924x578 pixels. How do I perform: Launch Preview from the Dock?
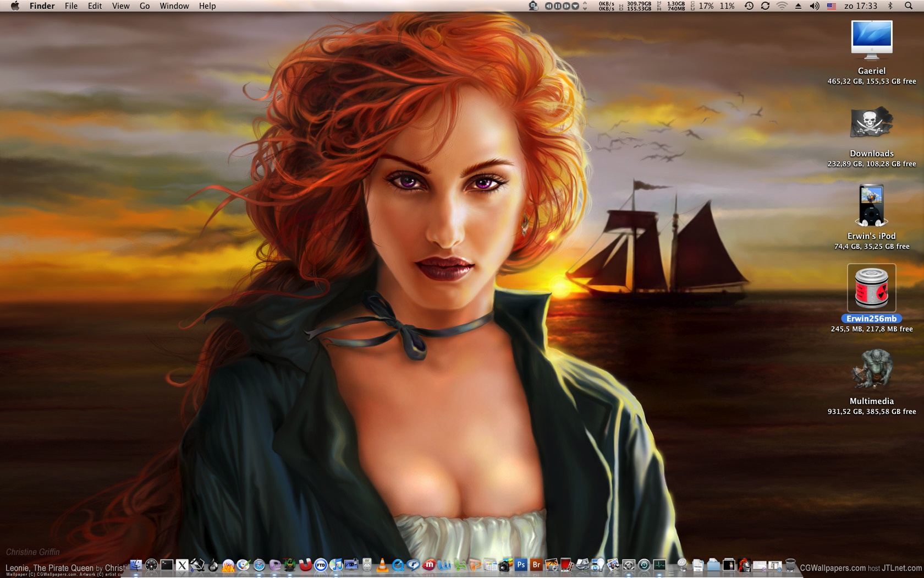(613, 565)
